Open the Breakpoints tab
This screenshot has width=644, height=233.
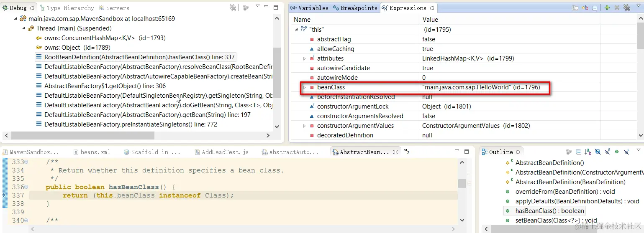click(355, 8)
